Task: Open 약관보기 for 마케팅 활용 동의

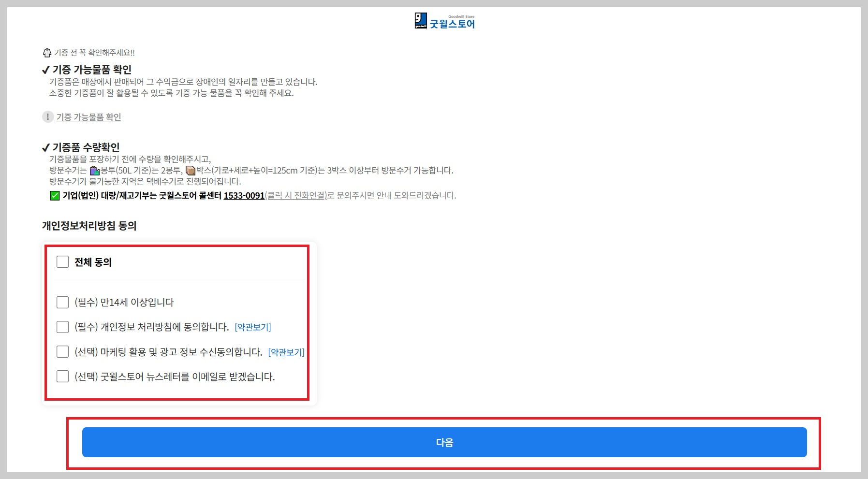Action: tap(286, 352)
